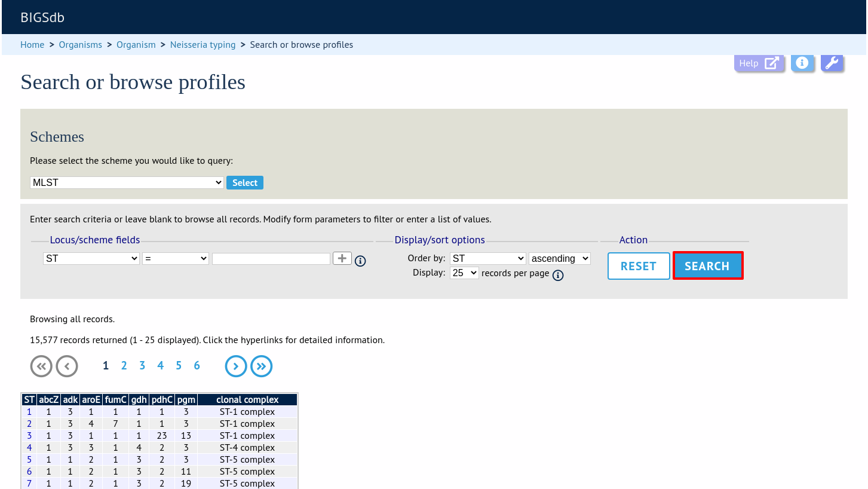The width and height of the screenshot is (868, 489).
Task: Go to Neisseria typing breadcrumb
Action: pos(203,45)
